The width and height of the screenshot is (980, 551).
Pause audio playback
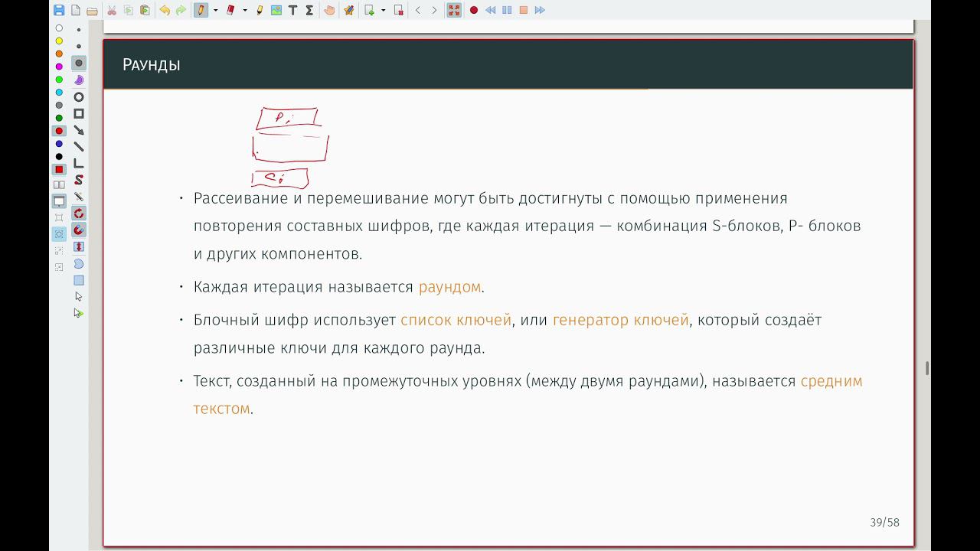pyautogui.click(x=507, y=11)
